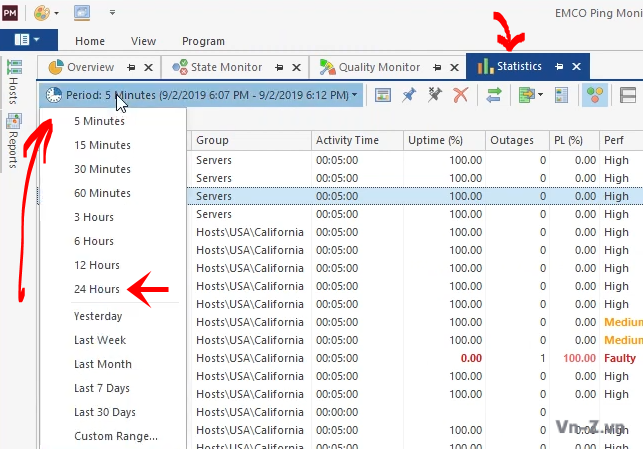The image size is (643, 449).
Task: Pin the State Monitor tab
Action: coord(279,67)
